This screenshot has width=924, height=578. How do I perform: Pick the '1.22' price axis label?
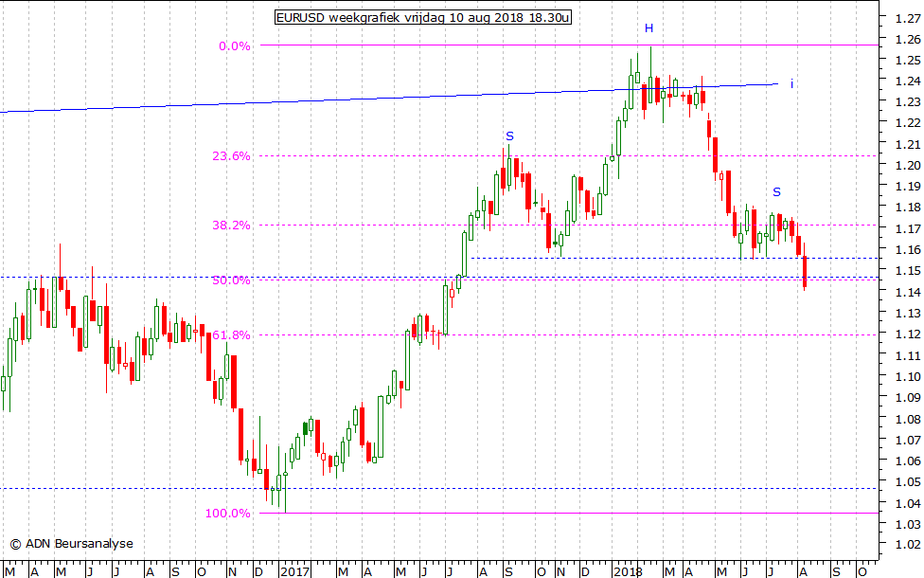click(x=908, y=123)
